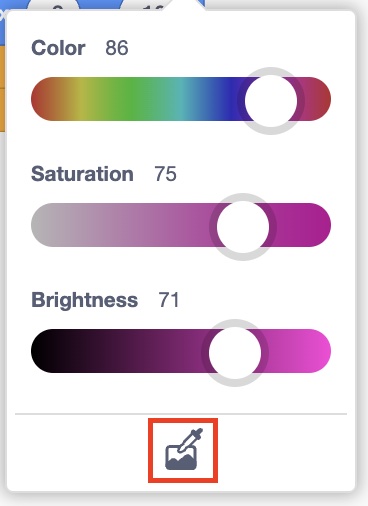Click the red right end of Color slider
Viewport: 368px width, 506px height.
coord(319,99)
